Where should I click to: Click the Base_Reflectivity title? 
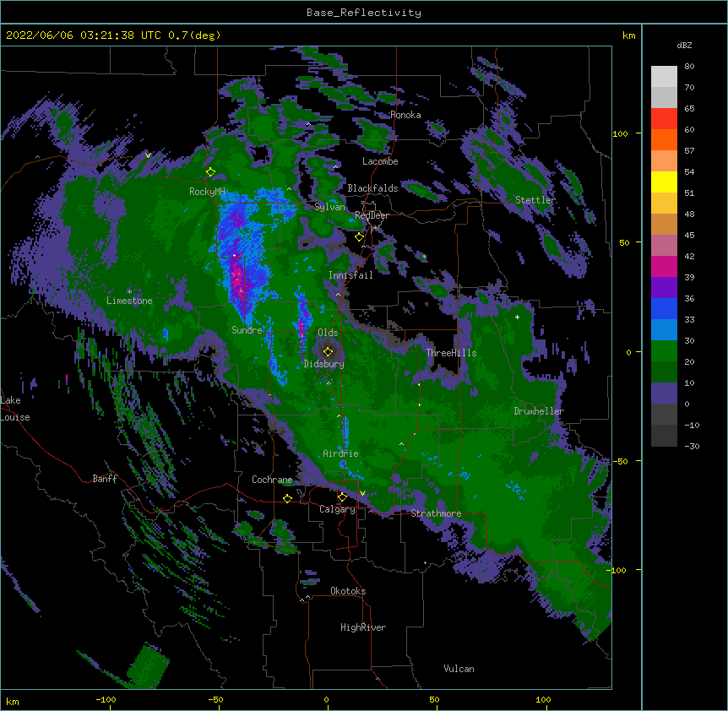pyautogui.click(x=364, y=13)
